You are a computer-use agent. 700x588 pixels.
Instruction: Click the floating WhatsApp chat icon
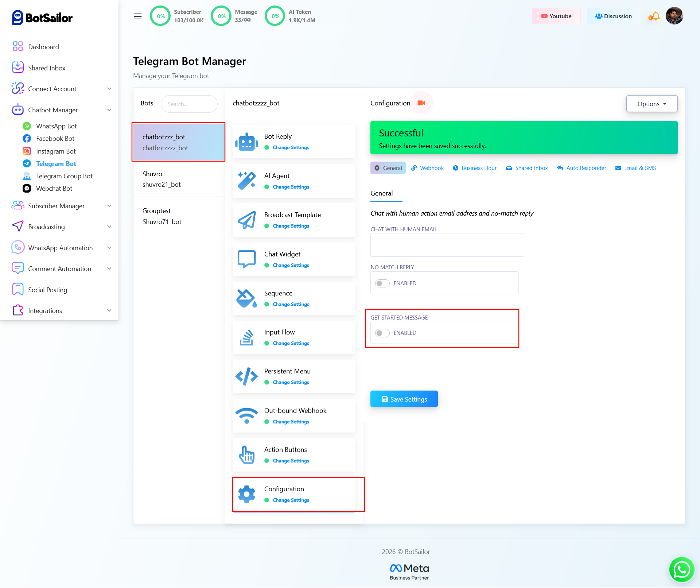(x=681, y=569)
